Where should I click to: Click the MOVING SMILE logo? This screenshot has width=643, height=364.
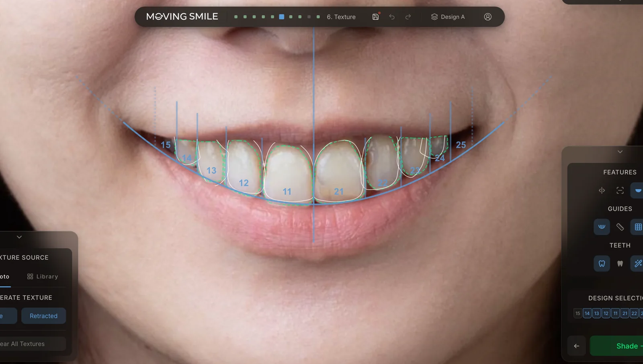point(182,16)
